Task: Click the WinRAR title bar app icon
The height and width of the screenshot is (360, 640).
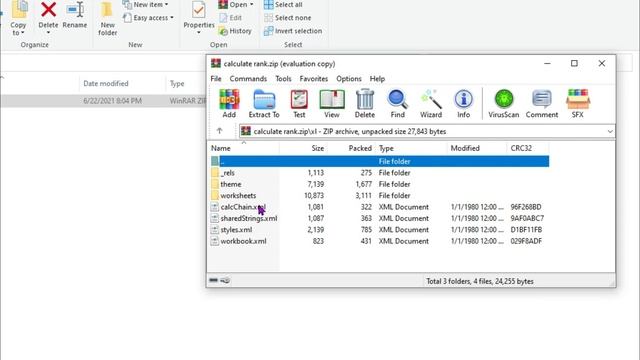Action: click(216, 64)
